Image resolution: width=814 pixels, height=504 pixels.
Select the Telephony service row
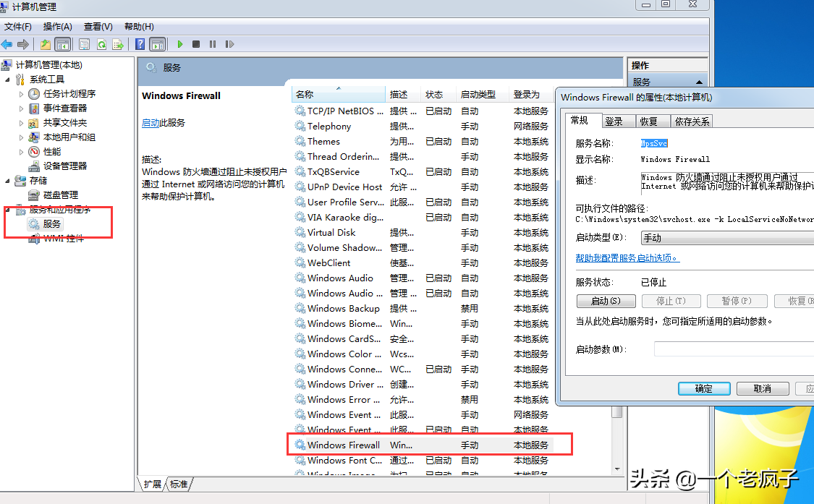423,126
